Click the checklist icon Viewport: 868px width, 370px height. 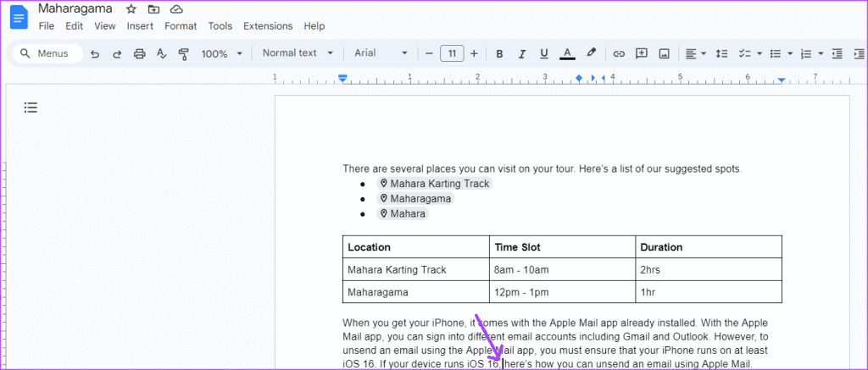click(744, 53)
